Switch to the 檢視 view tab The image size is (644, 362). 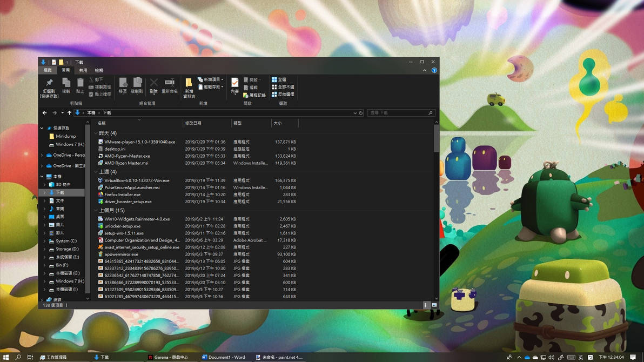point(99,70)
